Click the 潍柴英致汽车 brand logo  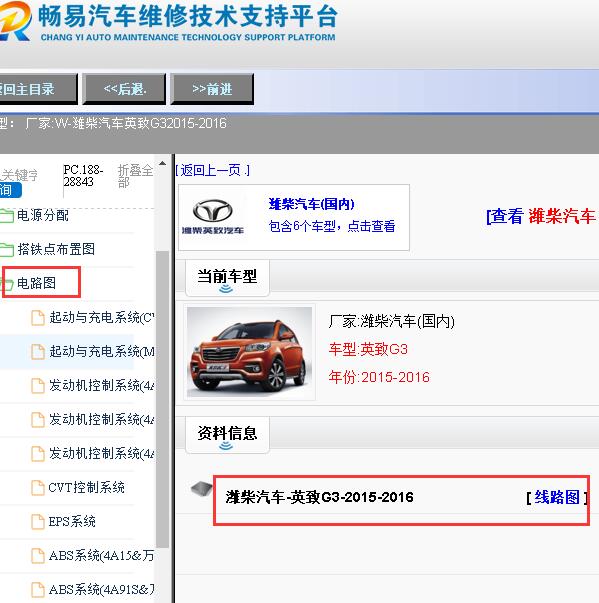(213, 217)
